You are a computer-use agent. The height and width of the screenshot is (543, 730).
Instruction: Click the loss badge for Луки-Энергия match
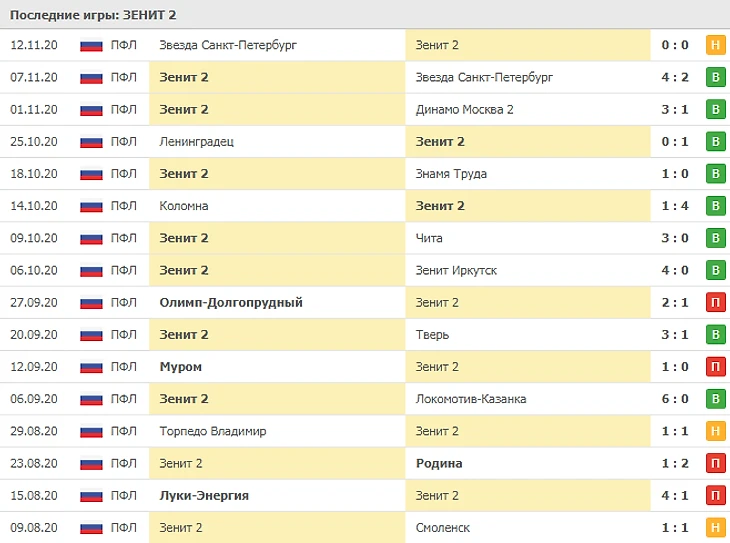point(715,495)
